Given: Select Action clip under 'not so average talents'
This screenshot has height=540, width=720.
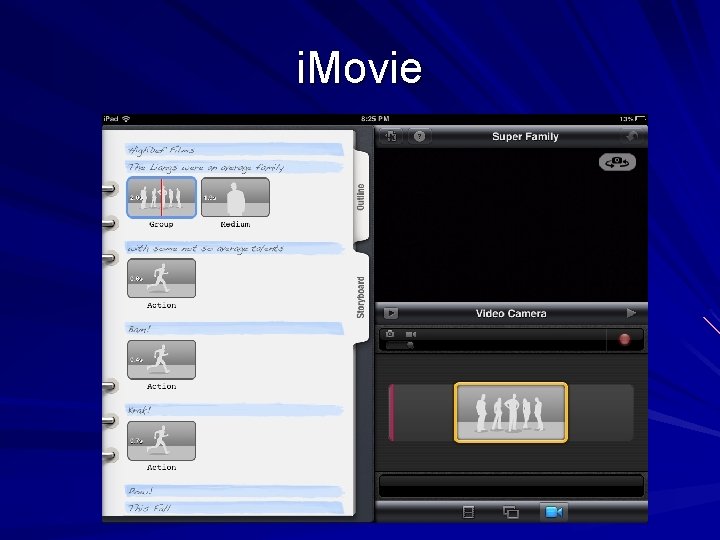Looking at the screenshot, I should point(161,278).
